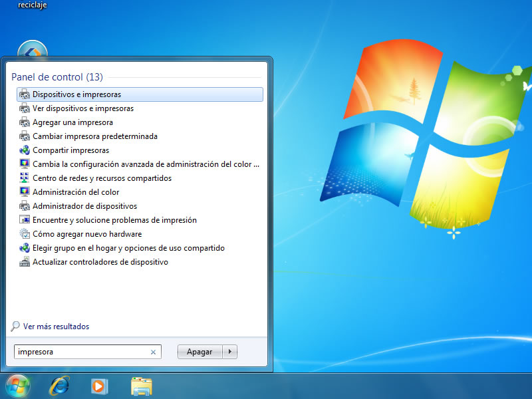The image size is (532, 399).
Task: Click the icon next to Ver dispositivos e impresoras
Action: (25, 108)
